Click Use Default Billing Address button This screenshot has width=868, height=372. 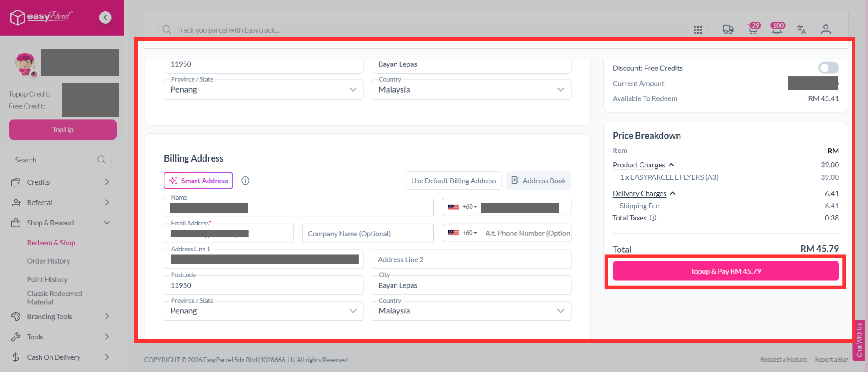pyautogui.click(x=454, y=181)
